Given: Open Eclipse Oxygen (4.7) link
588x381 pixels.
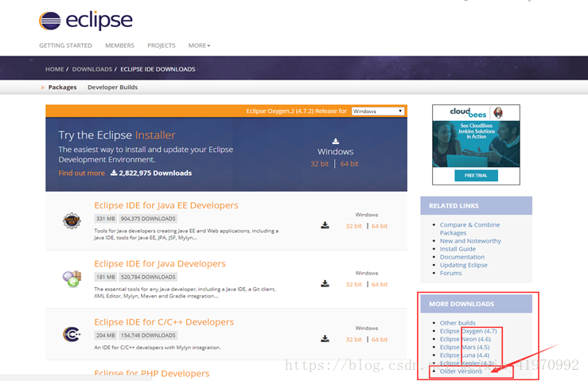Looking at the screenshot, I should tap(469, 331).
